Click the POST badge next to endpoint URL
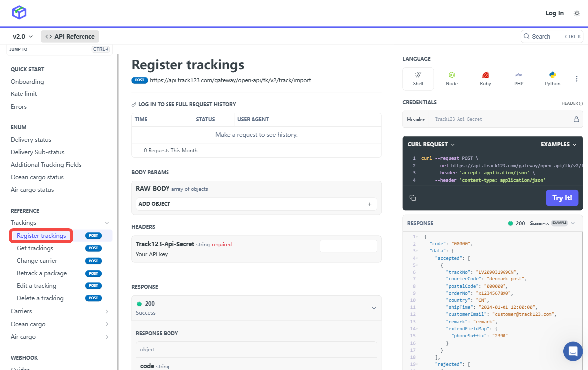588x370 pixels. pos(140,80)
